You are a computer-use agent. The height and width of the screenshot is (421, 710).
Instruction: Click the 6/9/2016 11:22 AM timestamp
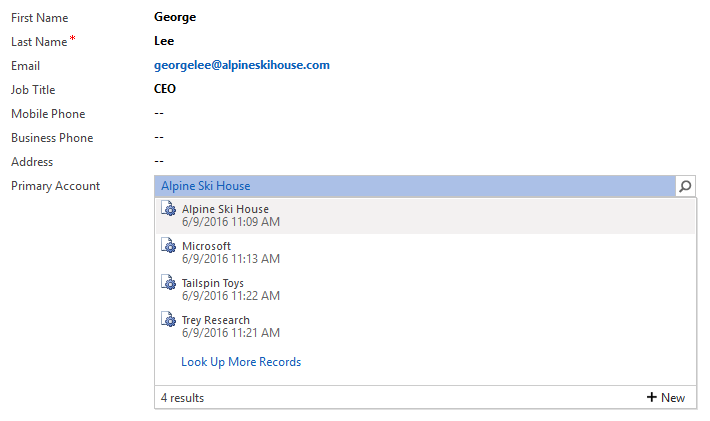[x=231, y=296]
